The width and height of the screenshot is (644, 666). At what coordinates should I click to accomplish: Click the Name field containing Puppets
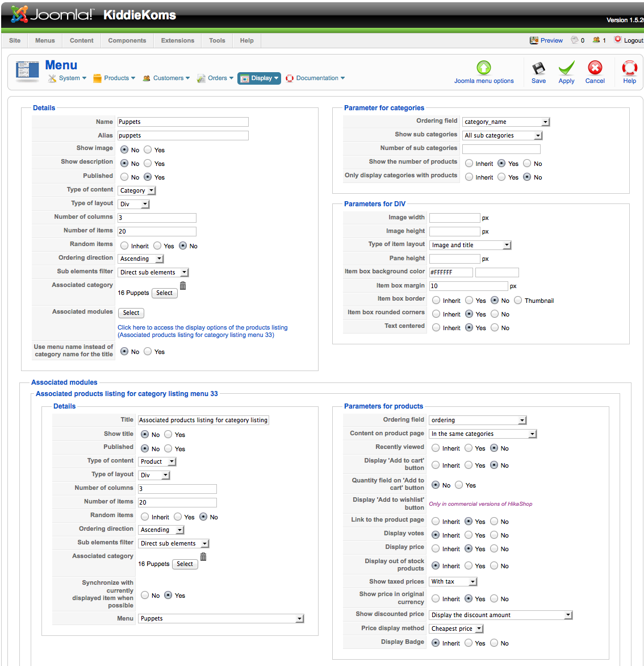183,122
